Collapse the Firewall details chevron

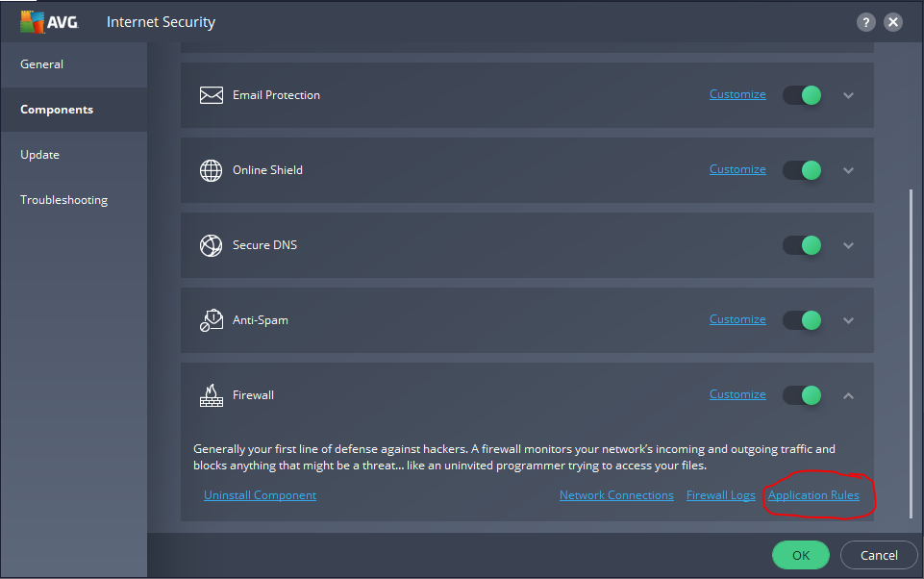[848, 395]
